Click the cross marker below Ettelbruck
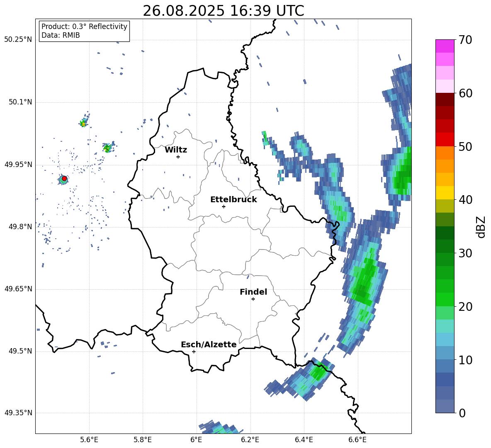This screenshot has width=491, height=448. coord(224,206)
